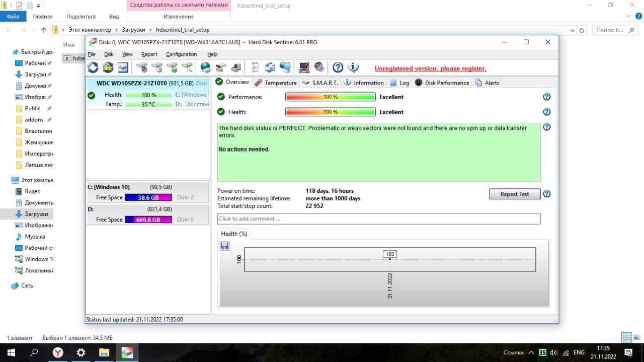Click the blue refresh arrows toolbar icon
The width and height of the screenshot is (644, 362).
pos(93,67)
